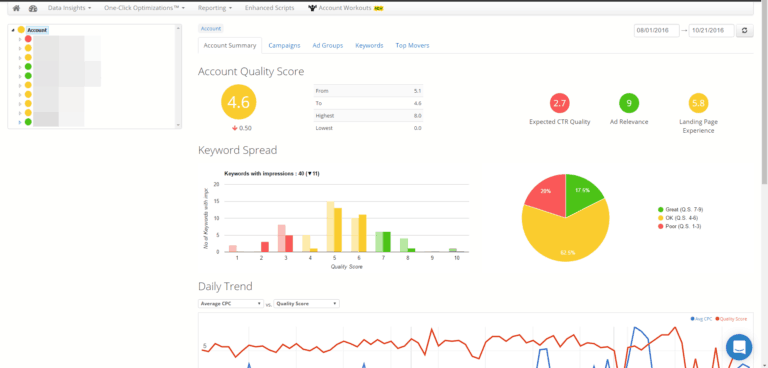Screen dimensions: 768x368
Task: Switch to the Account Summary tab
Action: pyautogui.click(x=230, y=46)
